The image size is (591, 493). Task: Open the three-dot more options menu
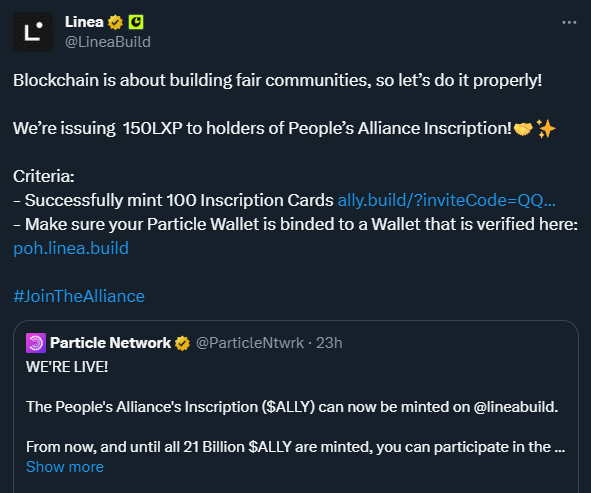point(569,23)
